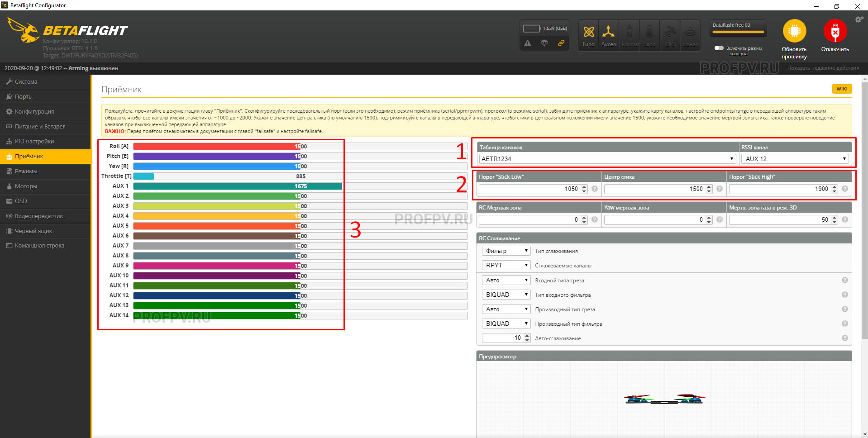
Task: Click help icon for input filter type
Action: tap(845, 295)
